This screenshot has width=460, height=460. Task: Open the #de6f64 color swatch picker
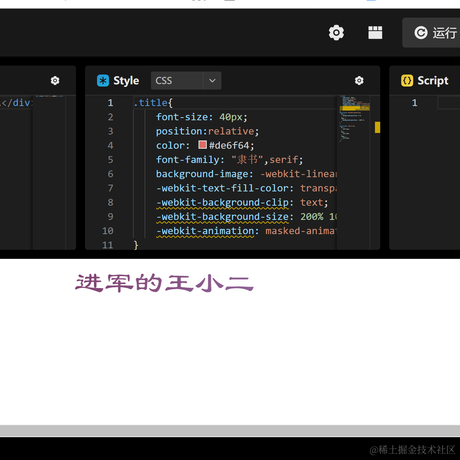click(202, 145)
